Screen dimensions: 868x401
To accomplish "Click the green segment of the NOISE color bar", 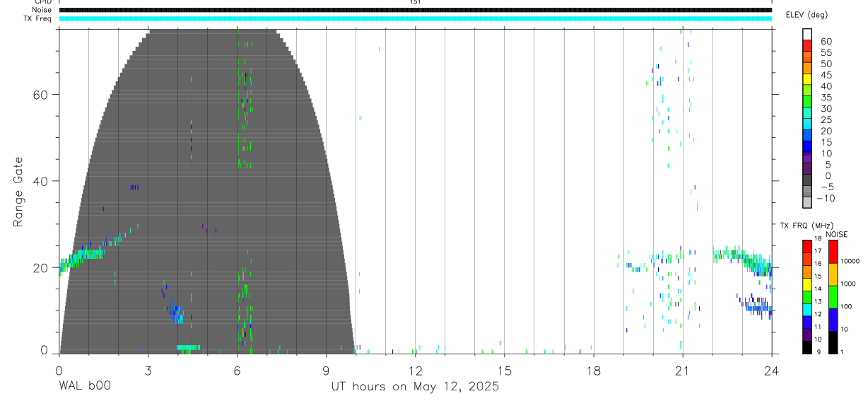I will click(x=833, y=297).
